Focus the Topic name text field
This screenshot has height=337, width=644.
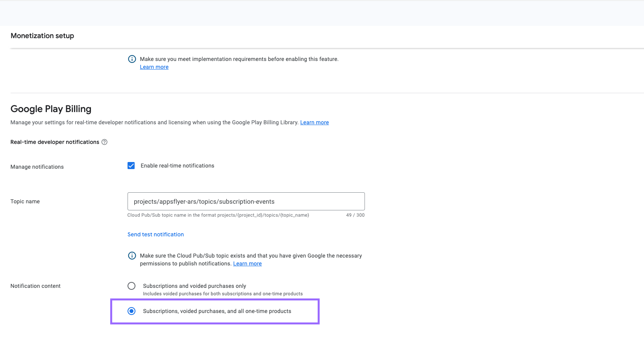click(x=246, y=201)
